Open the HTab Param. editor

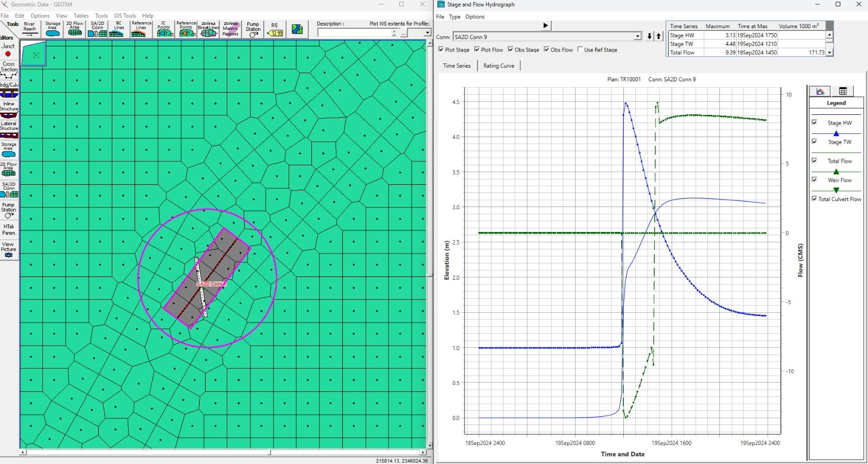[9, 230]
